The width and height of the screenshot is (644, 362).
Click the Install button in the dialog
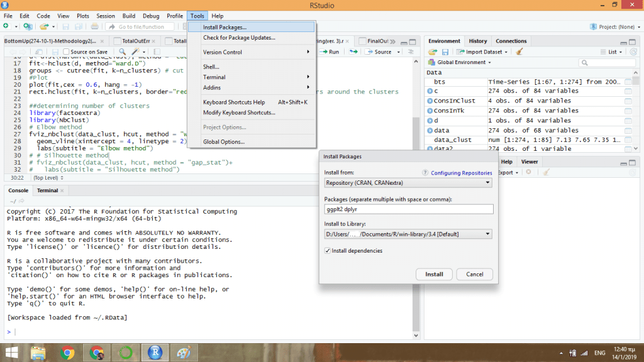point(435,274)
